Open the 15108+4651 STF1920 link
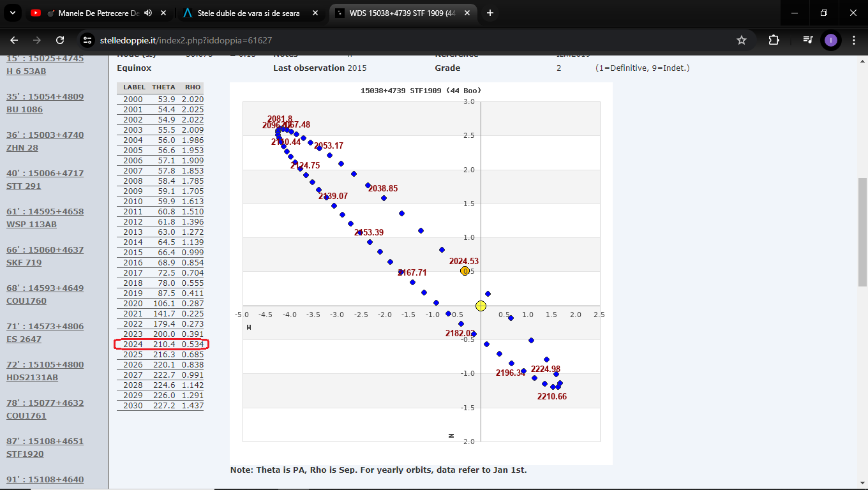 [45, 447]
